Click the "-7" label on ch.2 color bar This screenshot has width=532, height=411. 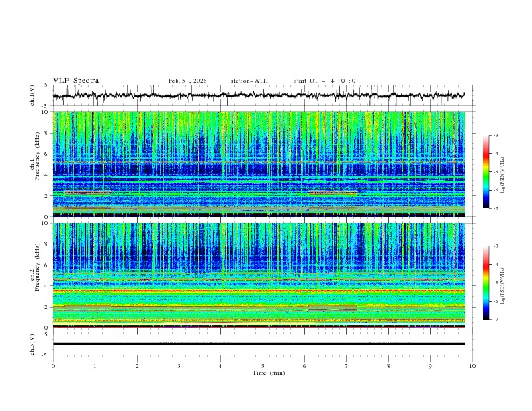495,319
